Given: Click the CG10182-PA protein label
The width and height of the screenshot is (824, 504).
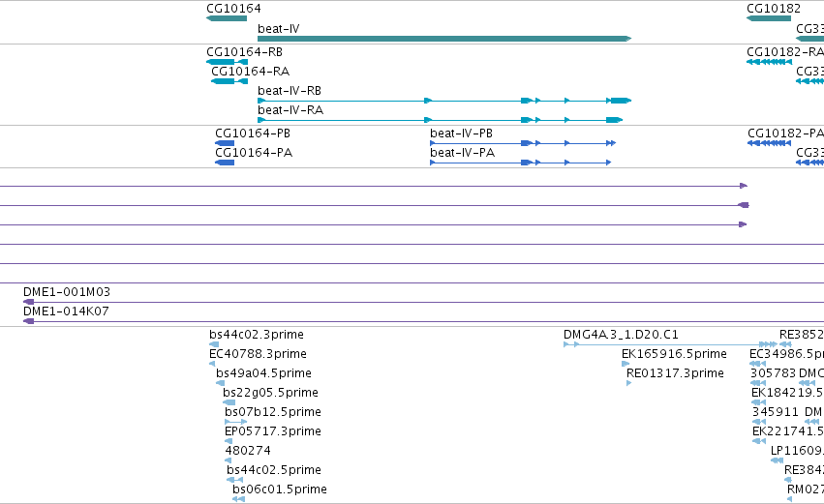Looking at the screenshot, I should pos(785,133).
